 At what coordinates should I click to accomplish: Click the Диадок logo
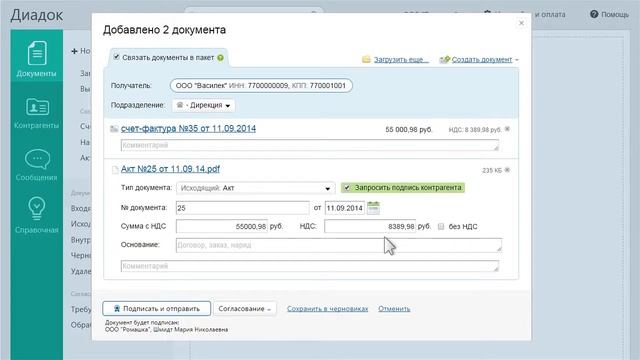pos(37,15)
